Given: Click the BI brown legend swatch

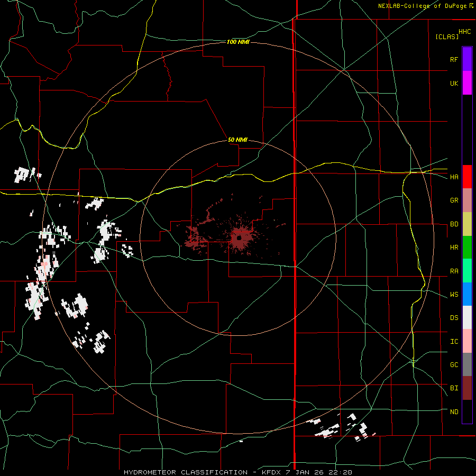Looking at the screenshot, I should point(467,388).
